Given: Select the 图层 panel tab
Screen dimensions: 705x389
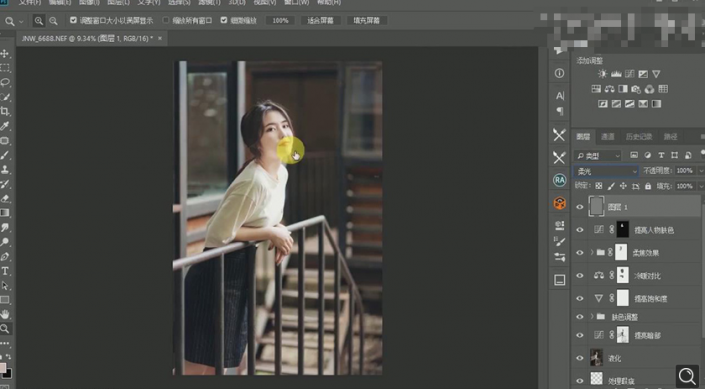Looking at the screenshot, I should tap(583, 137).
